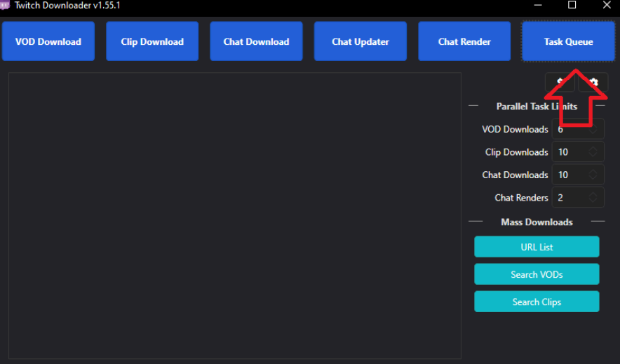
Task: Select the Task Queue tab
Action: click(568, 41)
